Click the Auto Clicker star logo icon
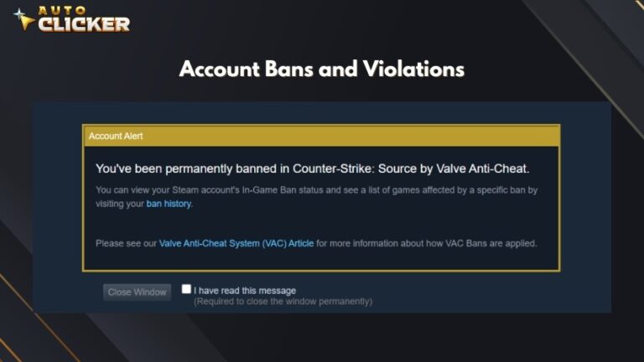The height and width of the screenshot is (362, 644). tap(23, 18)
